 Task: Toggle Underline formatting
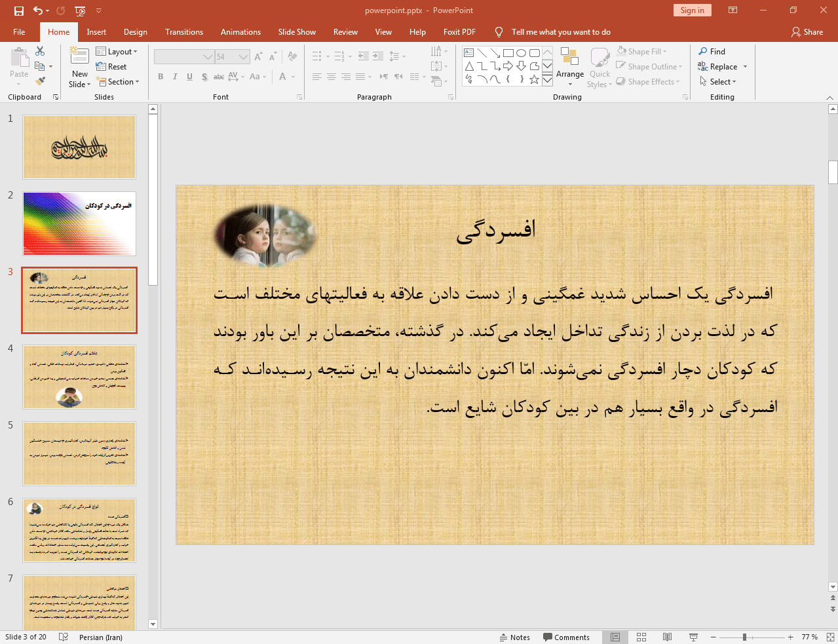(189, 77)
